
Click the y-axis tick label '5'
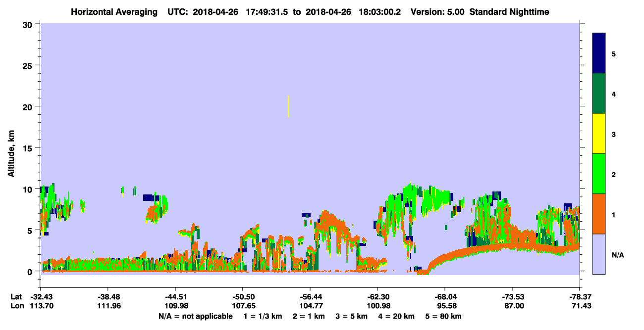pyautogui.click(x=31, y=231)
